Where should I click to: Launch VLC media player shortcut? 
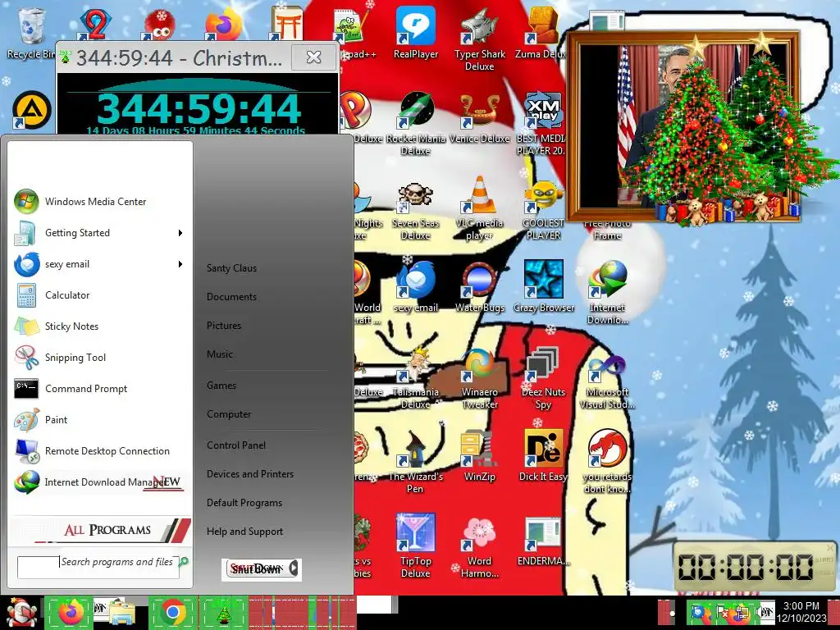click(479, 209)
